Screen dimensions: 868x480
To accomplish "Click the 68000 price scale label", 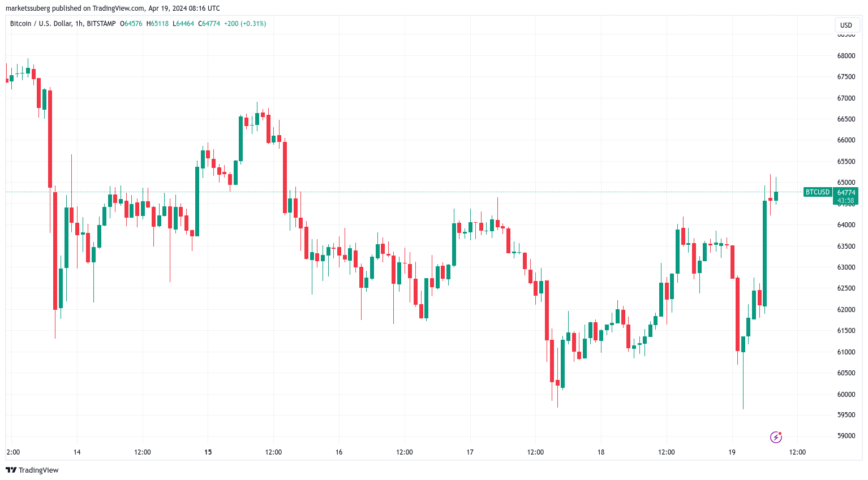I will click(x=846, y=56).
